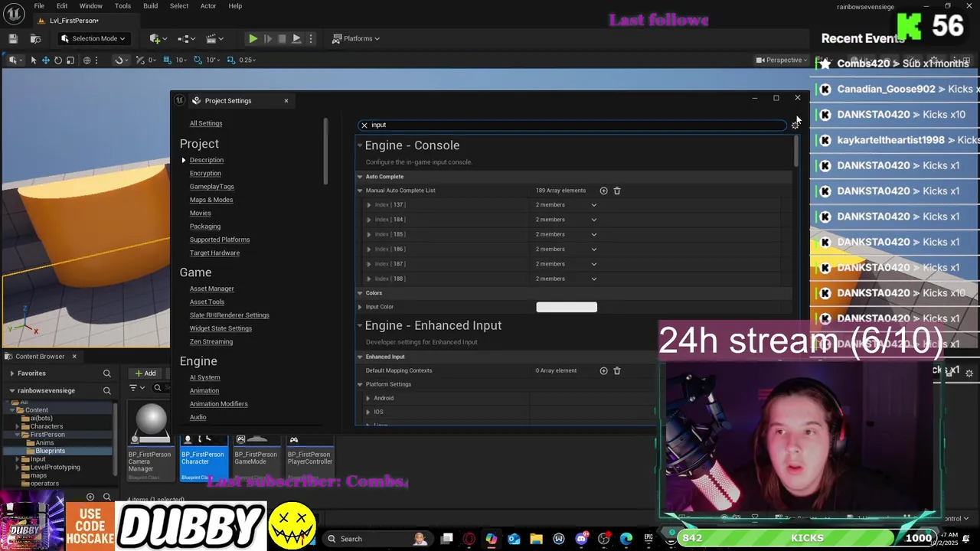Click the Add button in Content Browser
The width and height of the screenshot is (980, 551).
click(x=145, y=373)
